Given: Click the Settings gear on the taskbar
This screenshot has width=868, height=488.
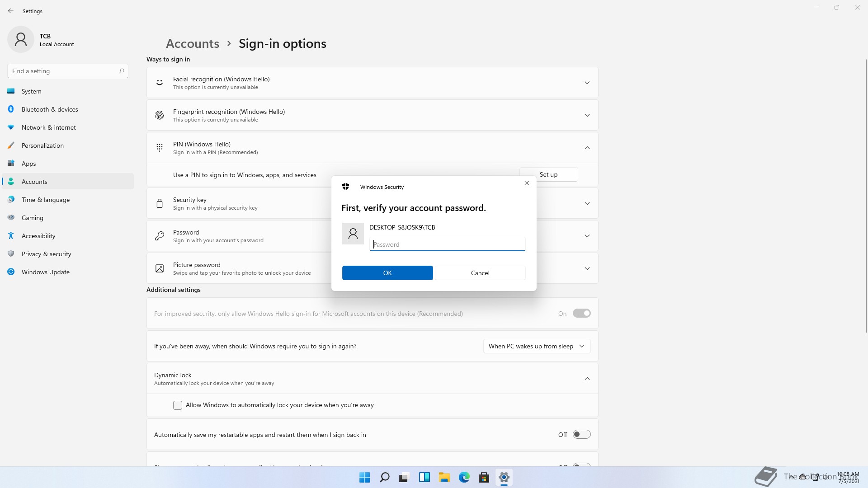Looking at the screenshot, I should pos(504,477).
